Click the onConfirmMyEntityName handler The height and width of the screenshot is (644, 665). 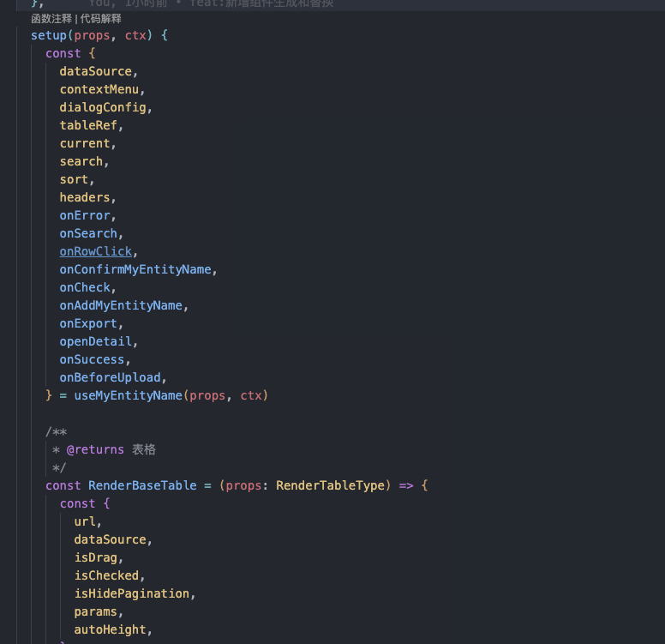(x=135, y=269)
